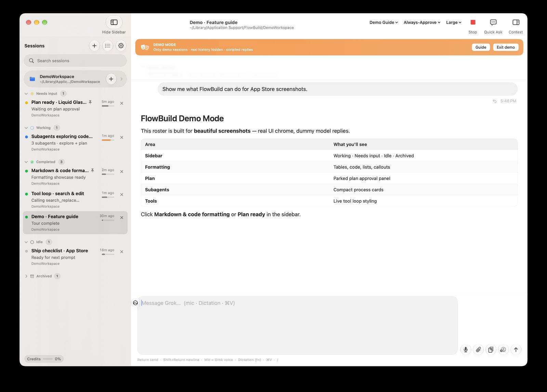The image size is (547, 392).
Task: Open the Context panel icon
Action: 516,22
